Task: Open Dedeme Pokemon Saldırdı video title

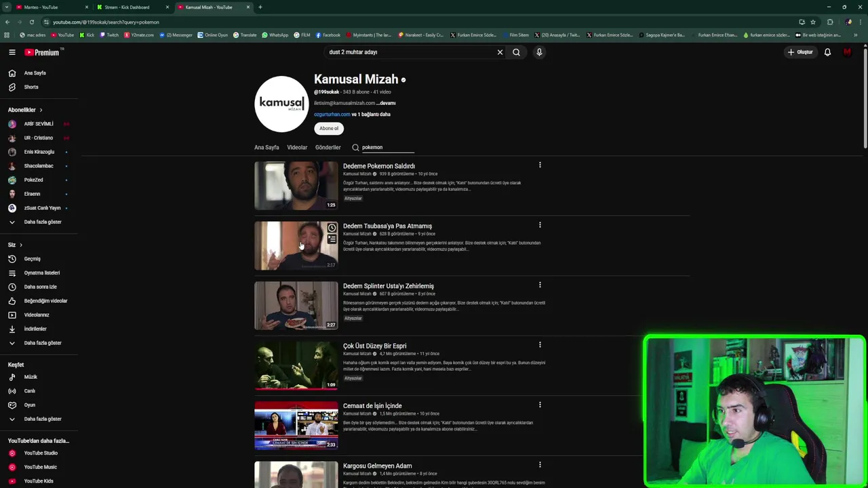Action: click(379, 166)
